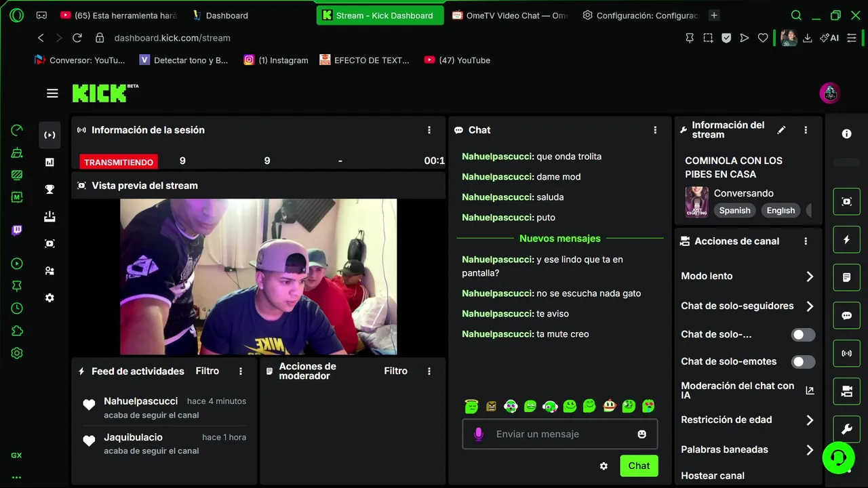Image resolution: width=868 pixels, height=488 pixels.
Task: Open Moderación del chat con IA link
Action: tap(747, 390)
